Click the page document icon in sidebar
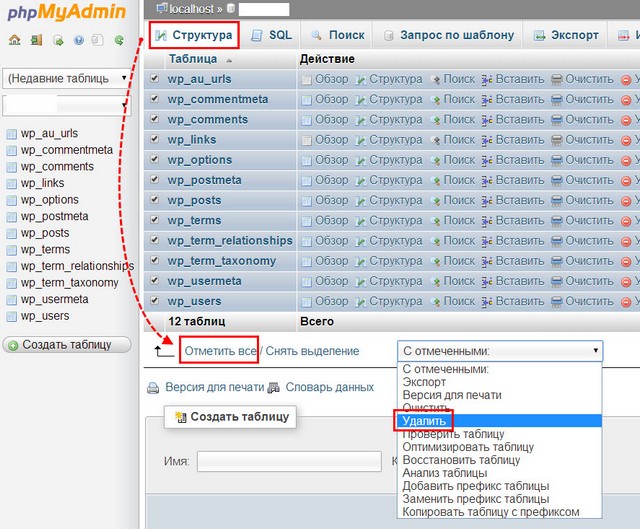This screenshot has height=529, width=640. [x=98, y=40]
